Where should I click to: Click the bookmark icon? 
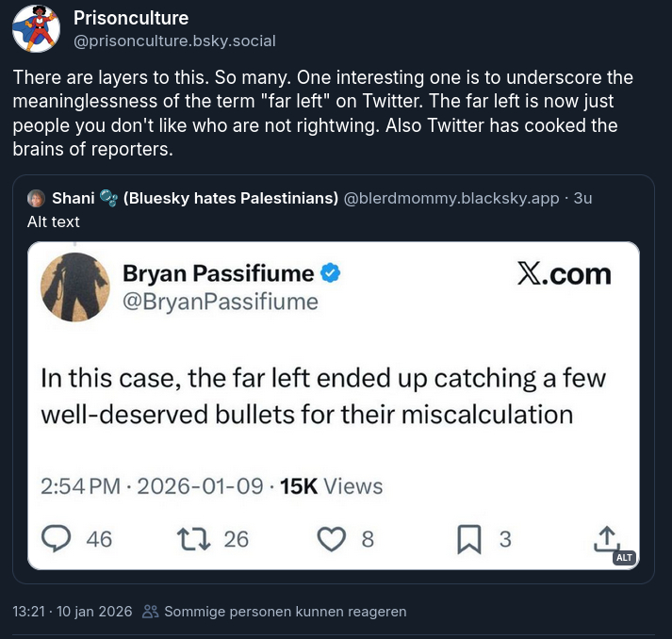click(468, 538)
